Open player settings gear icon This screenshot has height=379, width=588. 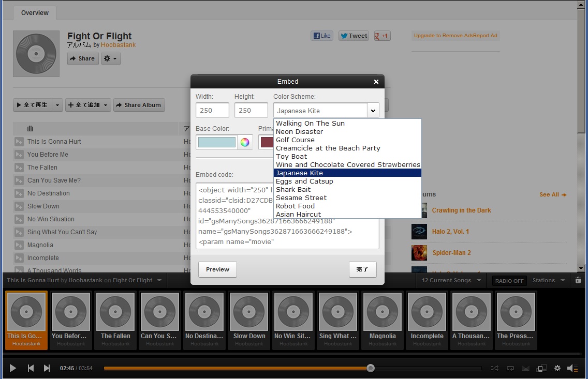[557, 368]
